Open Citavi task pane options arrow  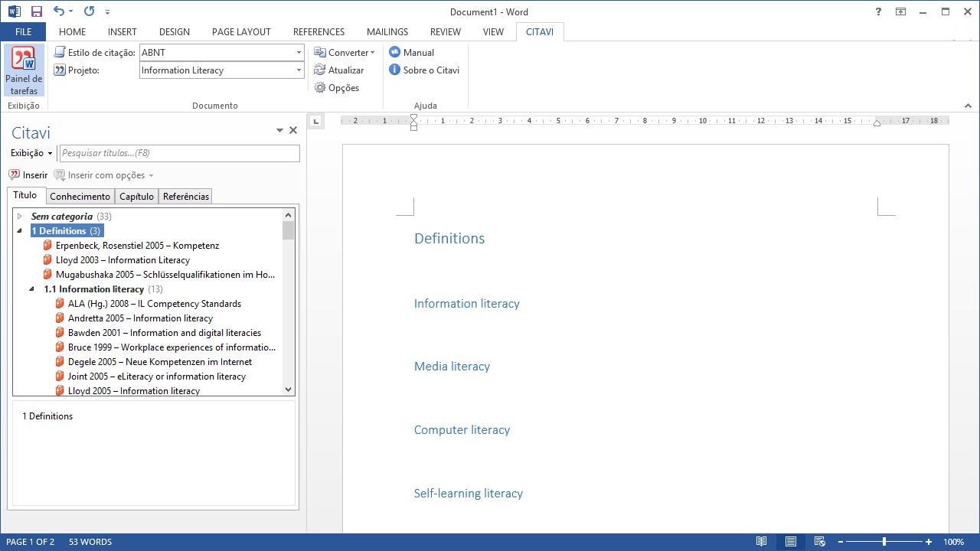coord(279,131)
